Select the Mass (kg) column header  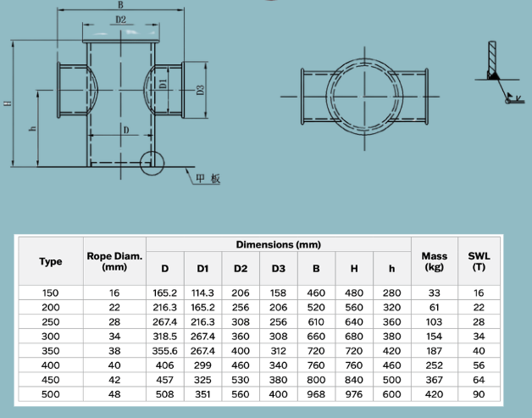tap(434, 261)
